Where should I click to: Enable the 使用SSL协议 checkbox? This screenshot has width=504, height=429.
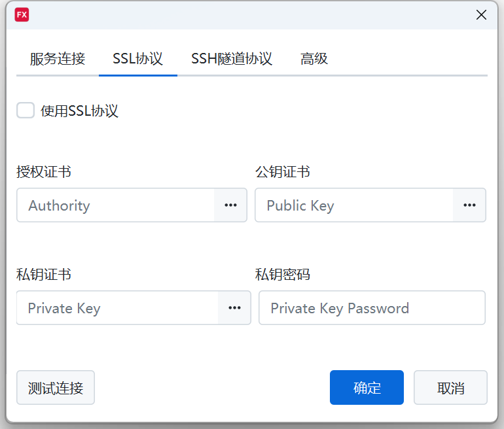[x=26, y=111]
